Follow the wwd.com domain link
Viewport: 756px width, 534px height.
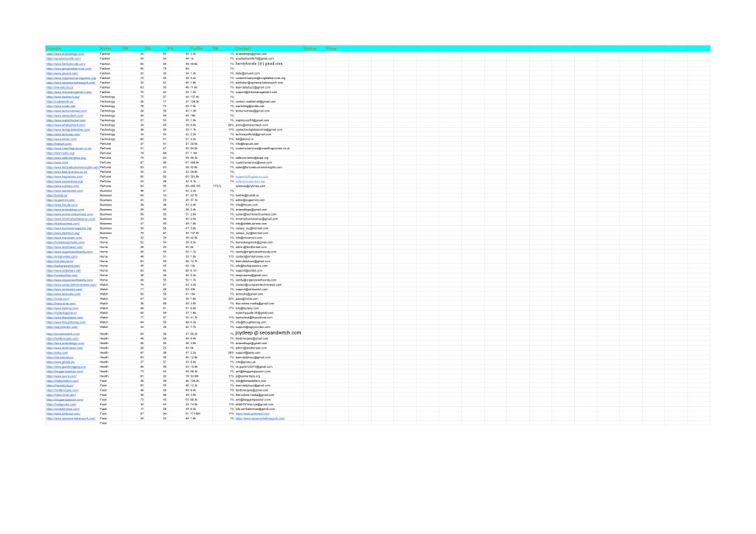pyautogui.click(x=58, y=163)
